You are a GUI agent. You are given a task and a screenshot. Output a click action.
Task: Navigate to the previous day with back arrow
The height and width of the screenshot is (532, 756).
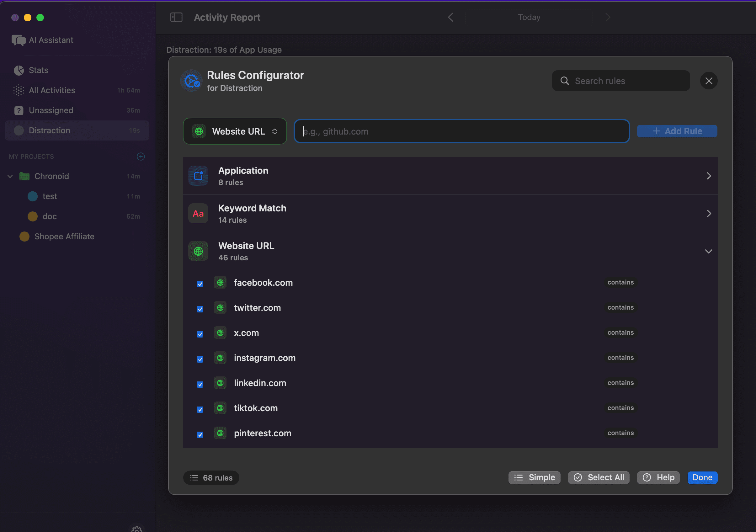point(450,17)
